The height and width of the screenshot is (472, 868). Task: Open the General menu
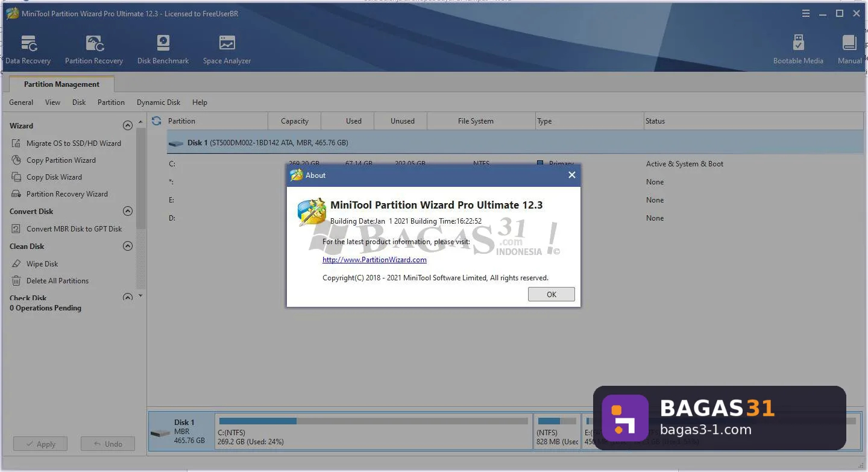(x=21, y=102)
